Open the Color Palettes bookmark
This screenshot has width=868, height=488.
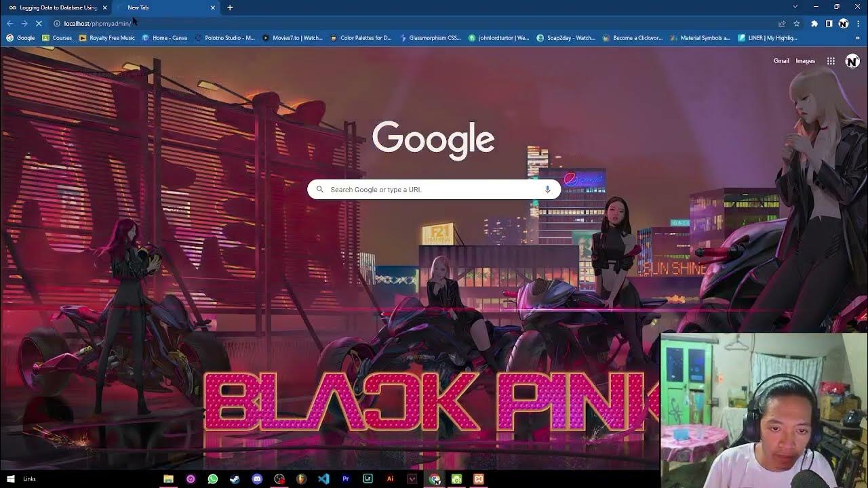361,38
